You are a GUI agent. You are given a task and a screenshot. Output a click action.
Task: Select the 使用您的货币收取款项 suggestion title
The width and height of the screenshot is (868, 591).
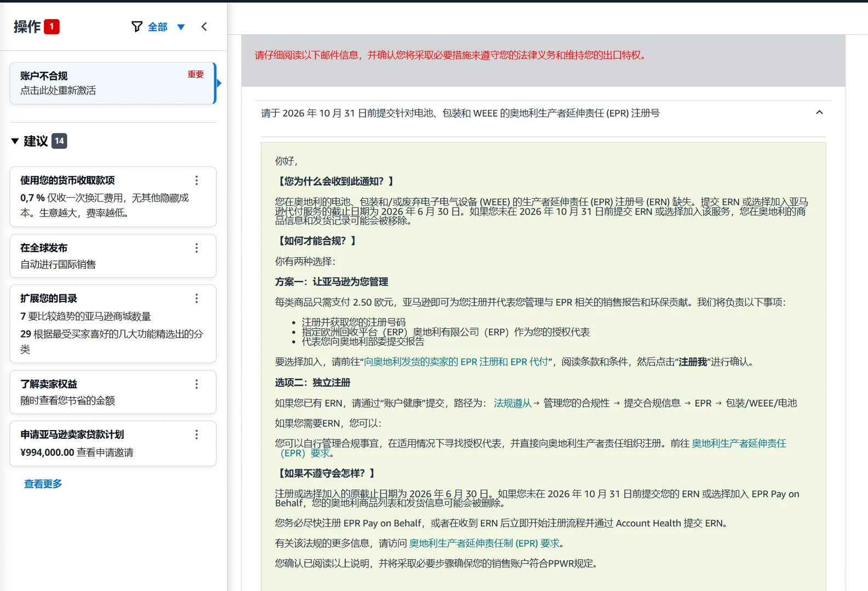click(x=67, y=180)
